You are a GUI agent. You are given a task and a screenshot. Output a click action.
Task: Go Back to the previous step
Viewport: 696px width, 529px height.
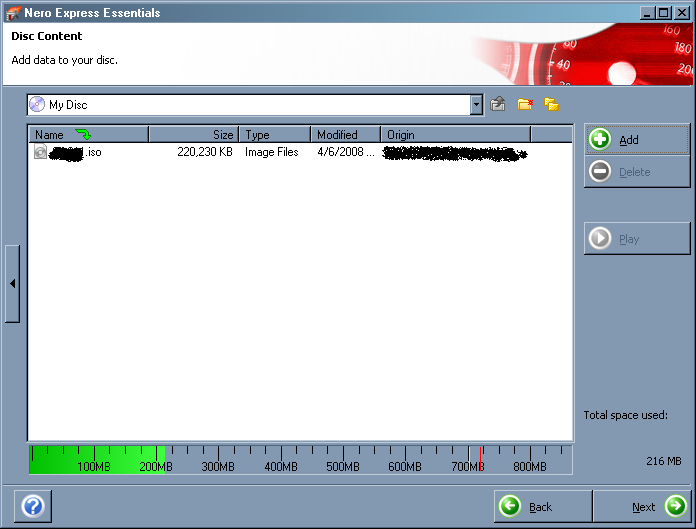coord(543,506)
